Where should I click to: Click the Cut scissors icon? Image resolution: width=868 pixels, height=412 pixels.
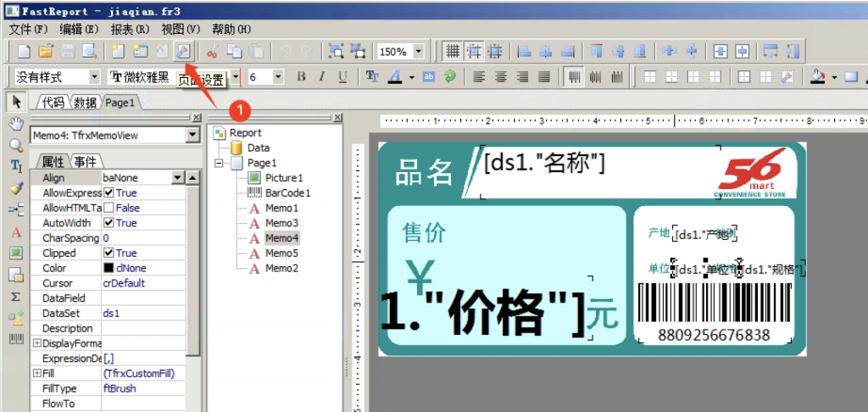click(213, 51)
